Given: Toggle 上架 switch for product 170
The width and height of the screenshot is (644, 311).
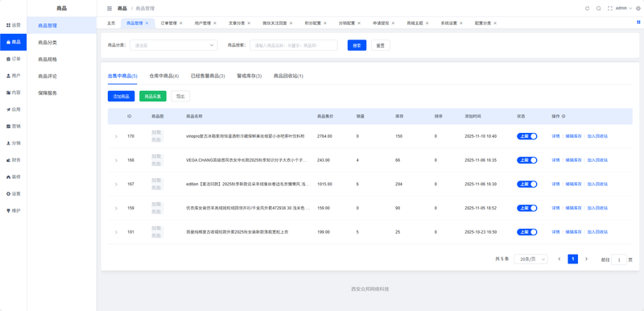Looking at the screenshot, I should 527,136.
